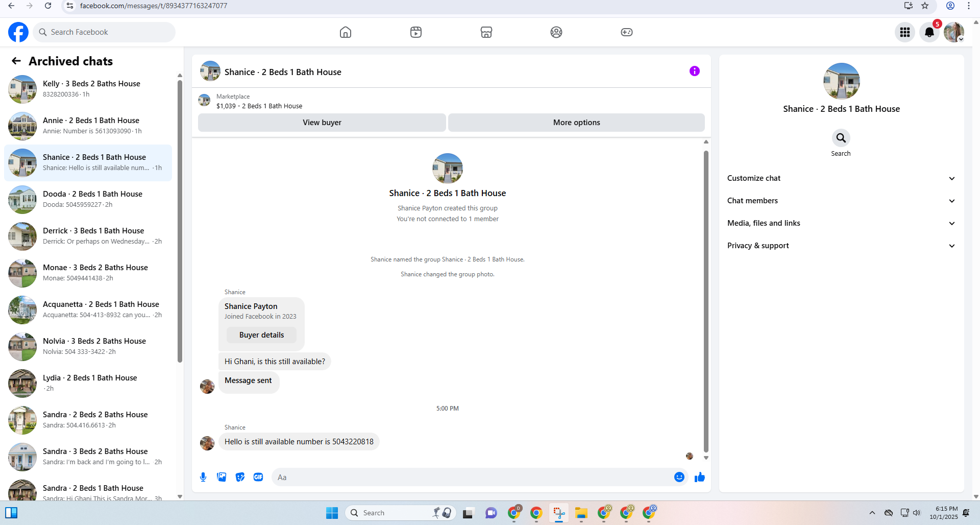Expand the Chat members section
Viewport: 980px width, 525px height.
point(841,201)
